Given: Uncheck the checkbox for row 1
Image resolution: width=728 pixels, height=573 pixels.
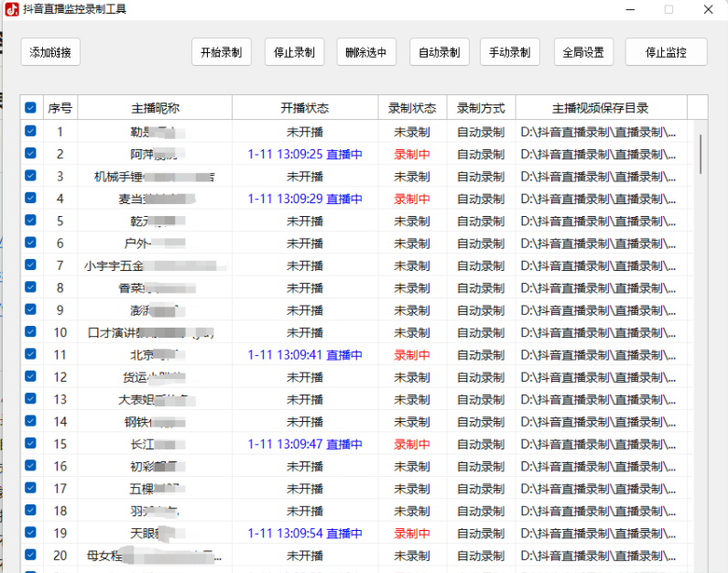Looking at the screenshot, I should tap(30, 131).
